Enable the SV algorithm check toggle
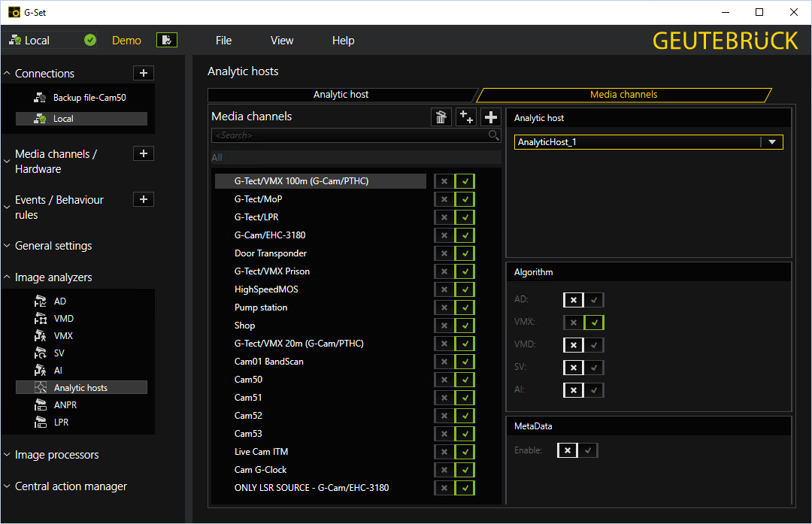The height and width of the screenshot is (524, 812). (594, 368)
